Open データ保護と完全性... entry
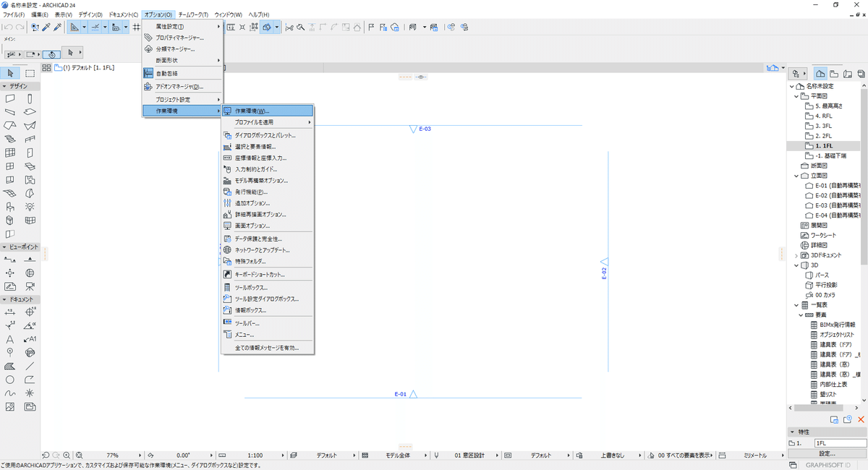The image size is (868, 470). [268, 239]
